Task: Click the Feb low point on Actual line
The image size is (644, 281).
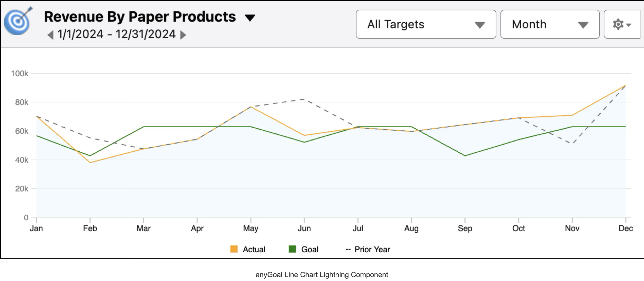Action: (90, 162)
